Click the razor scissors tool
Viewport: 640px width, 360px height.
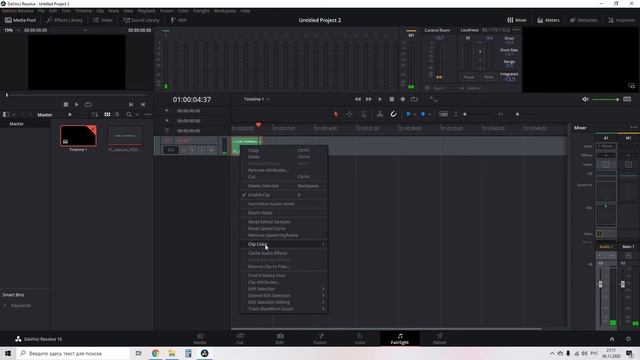pyautogui.click(x=380, y=114)
